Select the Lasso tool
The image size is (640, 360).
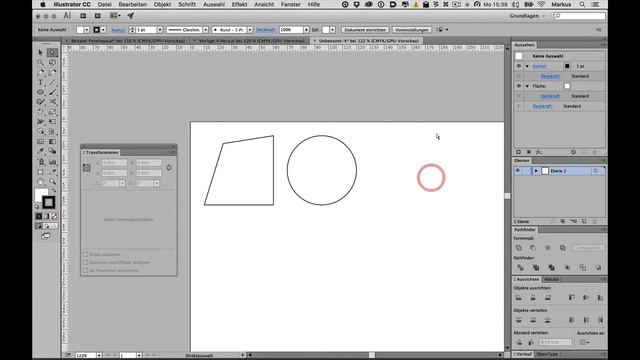(x=52, y=62)
